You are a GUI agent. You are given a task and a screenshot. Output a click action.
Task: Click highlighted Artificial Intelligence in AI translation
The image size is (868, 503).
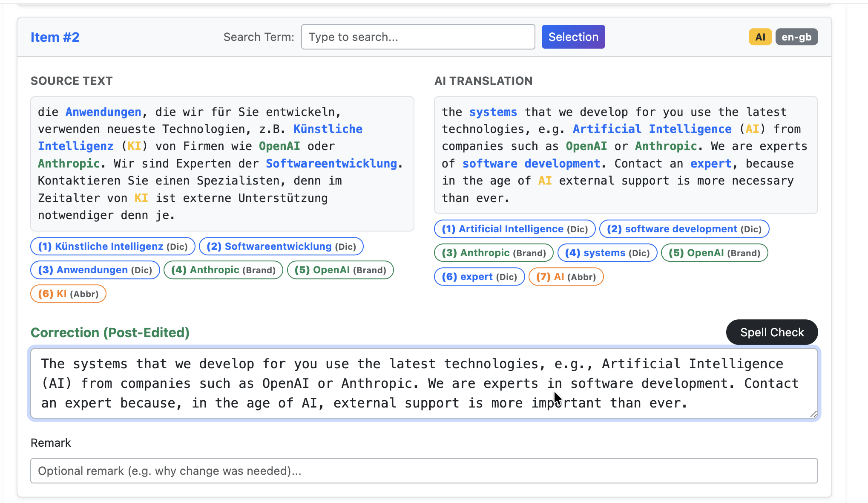pos(652,129)
